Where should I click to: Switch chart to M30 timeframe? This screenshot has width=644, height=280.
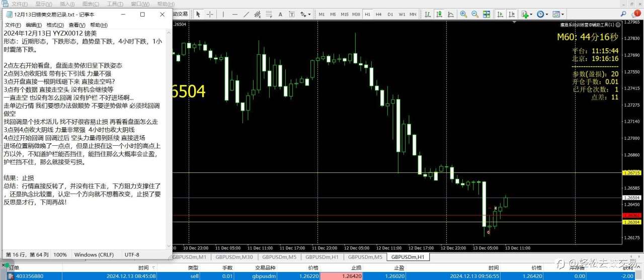[x=356, y=14]
